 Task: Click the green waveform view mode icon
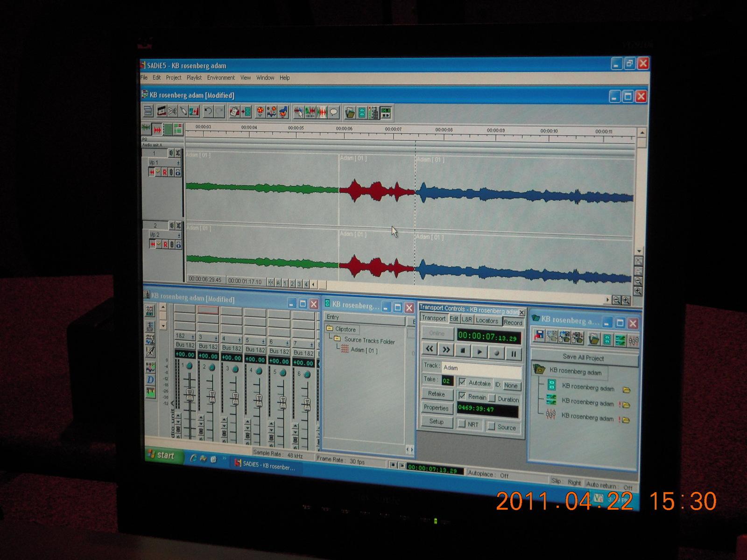146,128
